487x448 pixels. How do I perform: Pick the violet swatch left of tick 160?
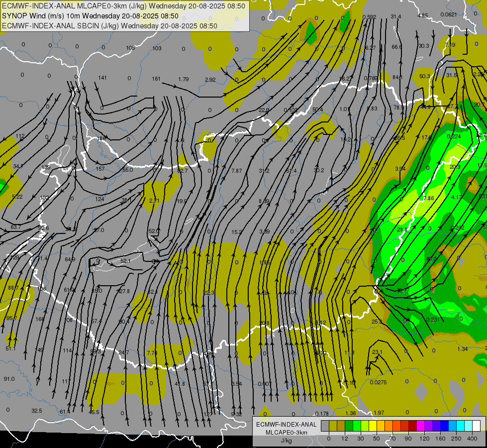pos(436,426)
